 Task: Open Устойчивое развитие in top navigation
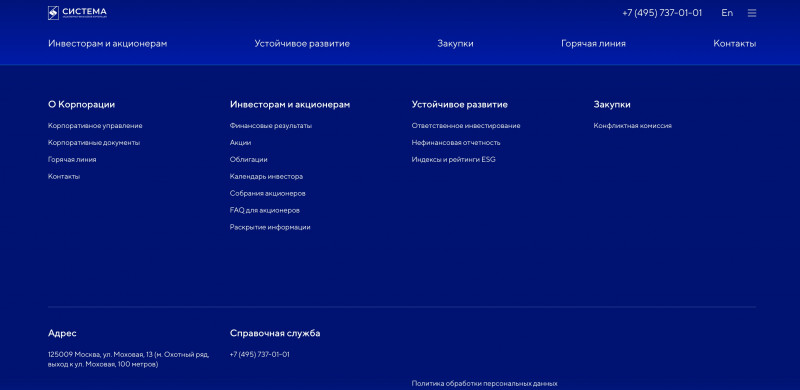302,43
